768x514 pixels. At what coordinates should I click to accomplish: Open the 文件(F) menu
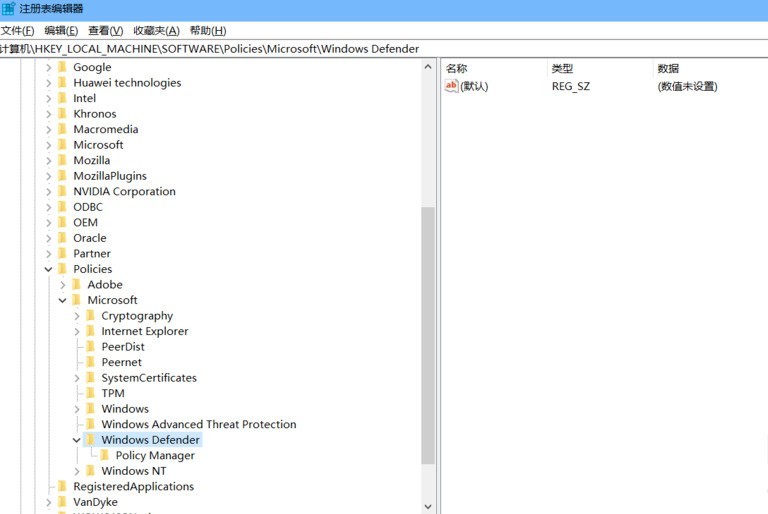tap(17, 31)
